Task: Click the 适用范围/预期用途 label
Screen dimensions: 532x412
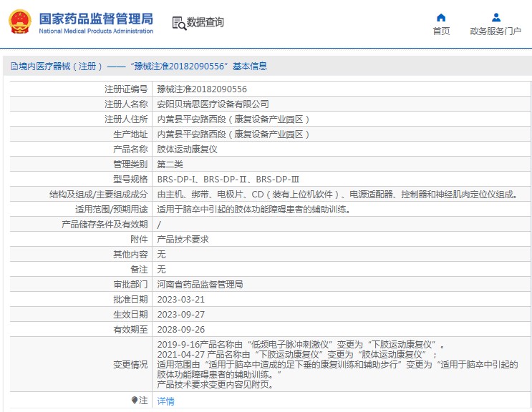Action: coord(111,210)
